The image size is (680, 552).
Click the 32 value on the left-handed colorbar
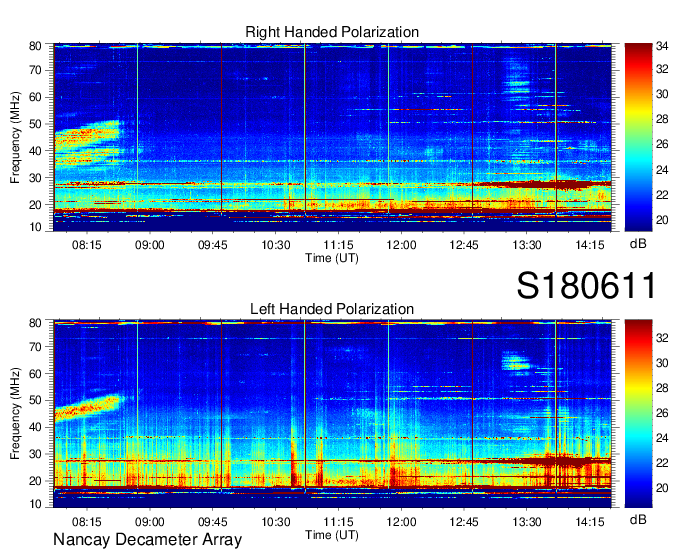pyautogui.click(x=662, y=338)
